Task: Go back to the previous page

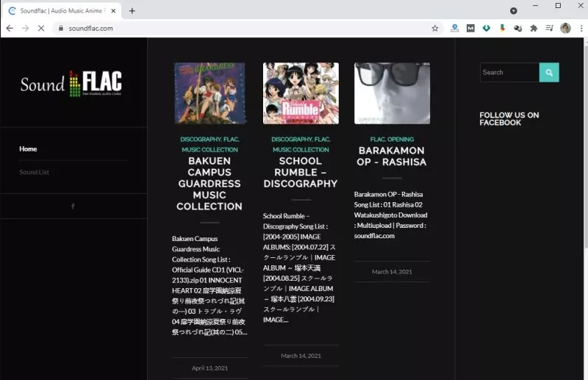Action: 10,28
